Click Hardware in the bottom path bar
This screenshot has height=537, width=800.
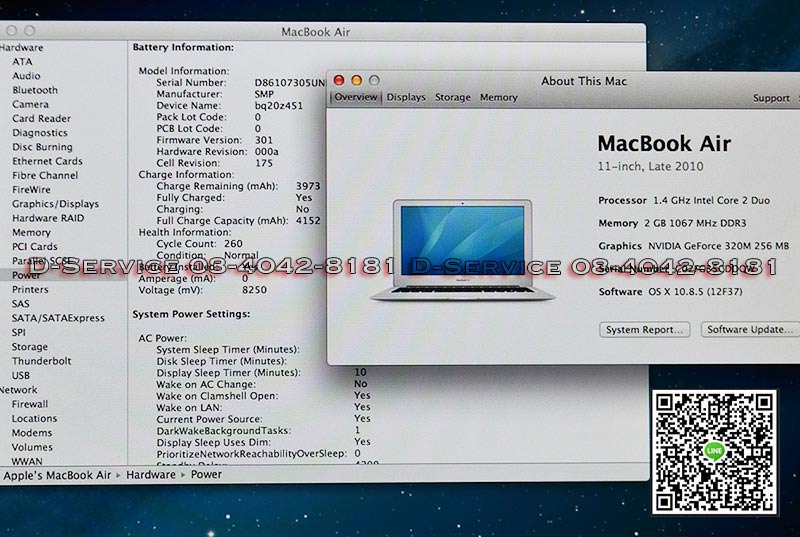tap(151, 474)
